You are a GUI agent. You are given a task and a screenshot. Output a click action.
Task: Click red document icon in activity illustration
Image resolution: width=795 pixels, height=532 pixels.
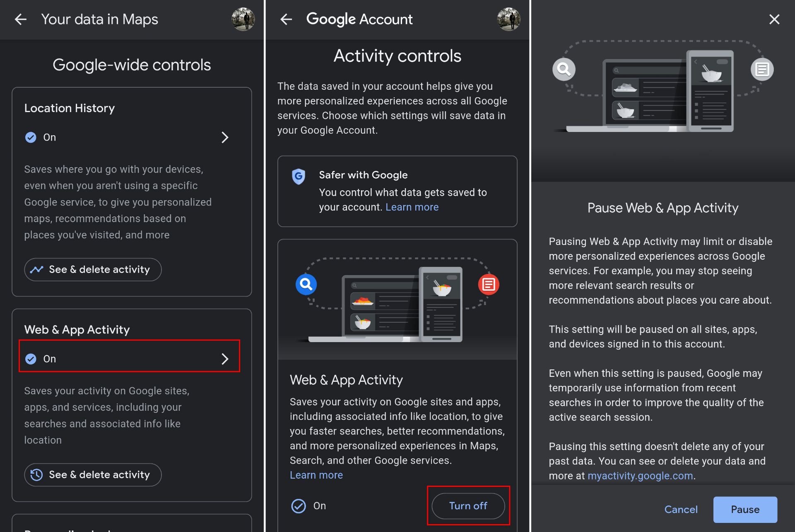489,284
